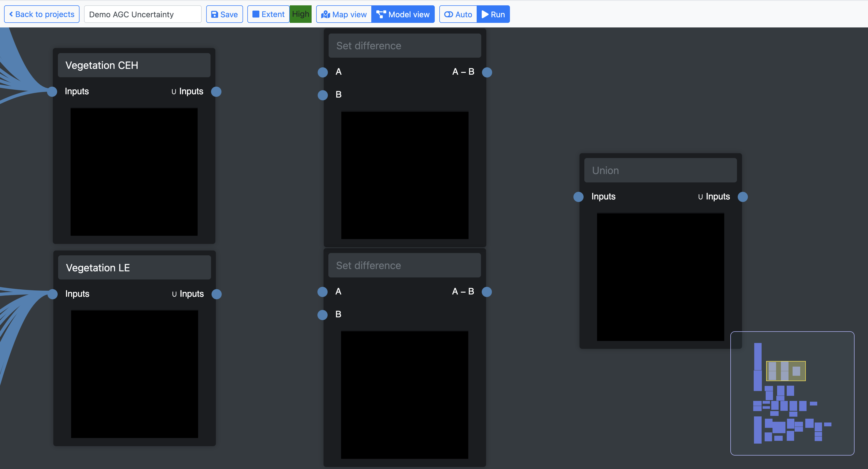The image size is (868, 469).
Task: Click the upper Set difference B input port
Action: [x=323, y=95]
